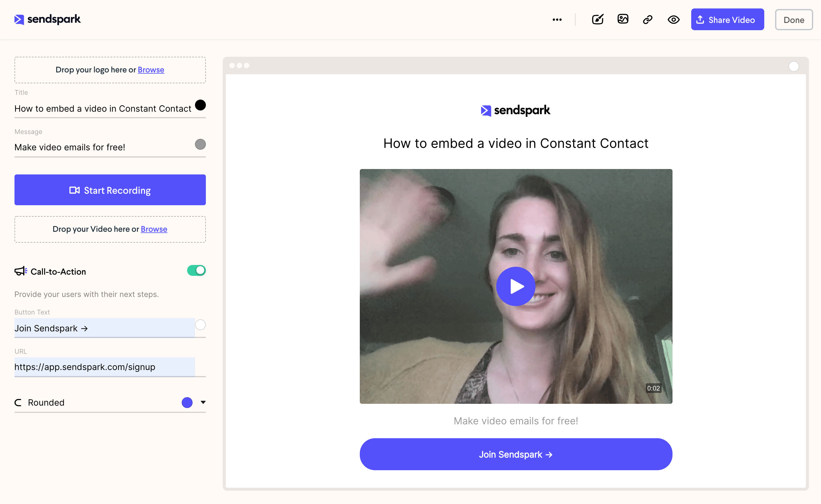
Task: Click Start Recording button
Action: point(110,190)
